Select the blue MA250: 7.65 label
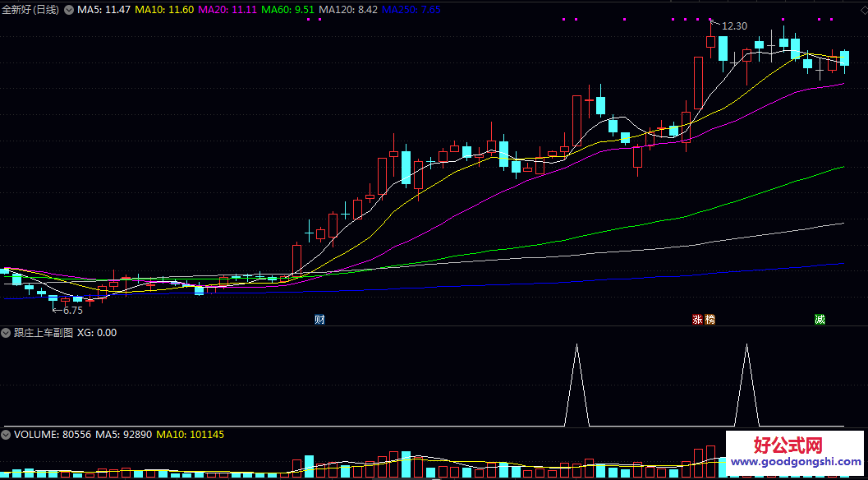The width and height of the screenshot is (868, 480). [411, 10]
